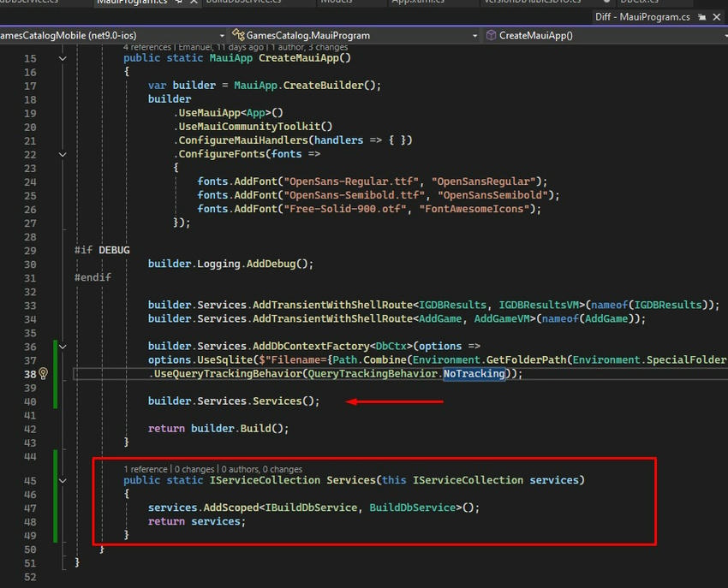The image size is (728, 588).
Task: Collapse the AddDbContextFactory block at line 36
Action: pos(62,347)
